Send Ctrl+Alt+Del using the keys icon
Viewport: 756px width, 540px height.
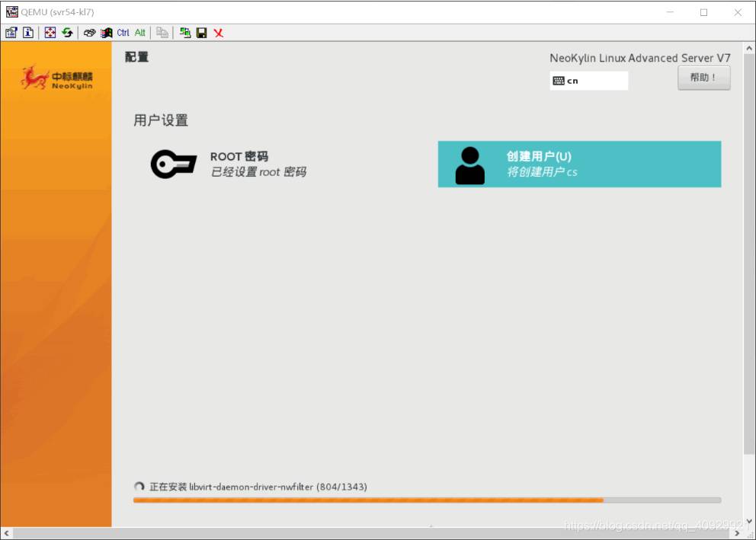tap(89, 33)
